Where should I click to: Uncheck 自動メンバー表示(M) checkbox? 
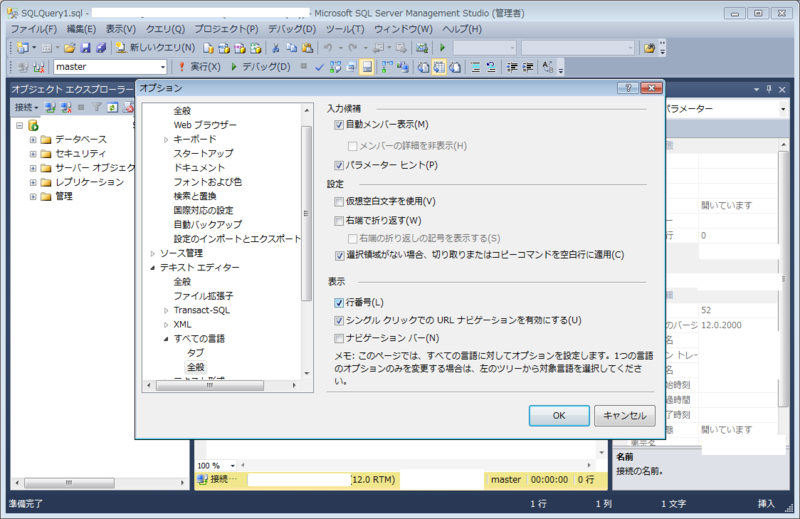tap(339, 125)
